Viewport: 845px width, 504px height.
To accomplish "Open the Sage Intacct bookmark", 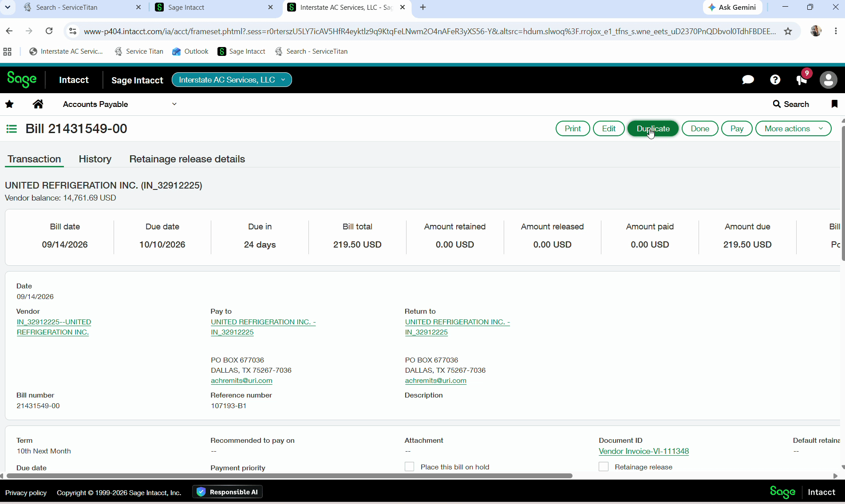I will (241, 51).
